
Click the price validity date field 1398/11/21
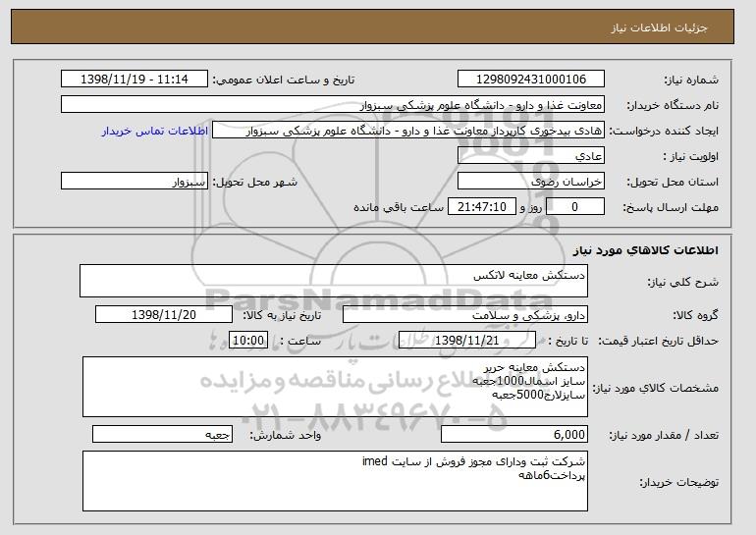point(467,341)
